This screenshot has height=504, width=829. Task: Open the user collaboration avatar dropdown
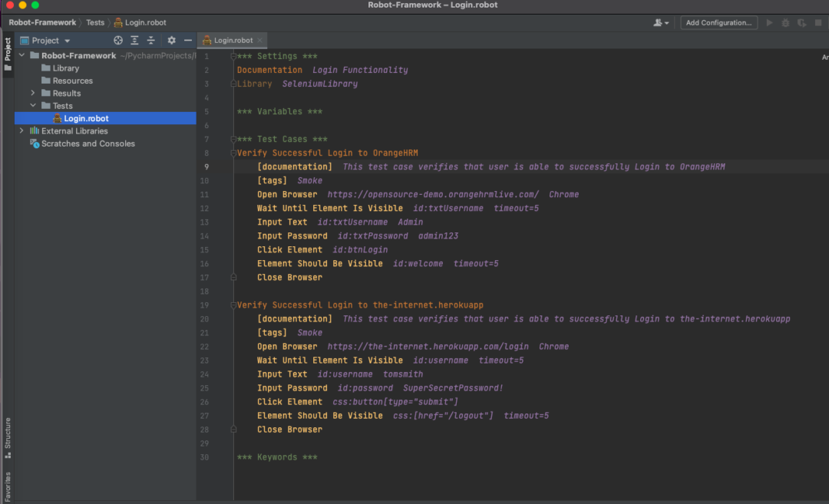point(661,22)
